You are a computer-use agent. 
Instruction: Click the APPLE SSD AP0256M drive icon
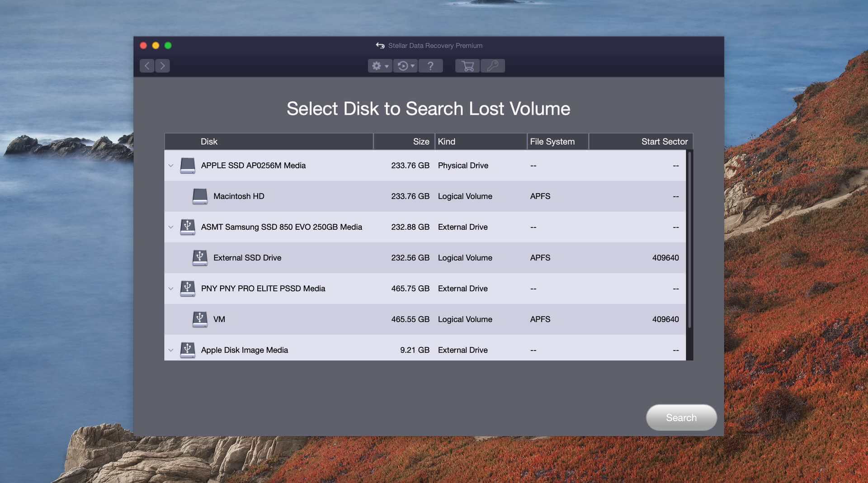(x=188, y=166)
